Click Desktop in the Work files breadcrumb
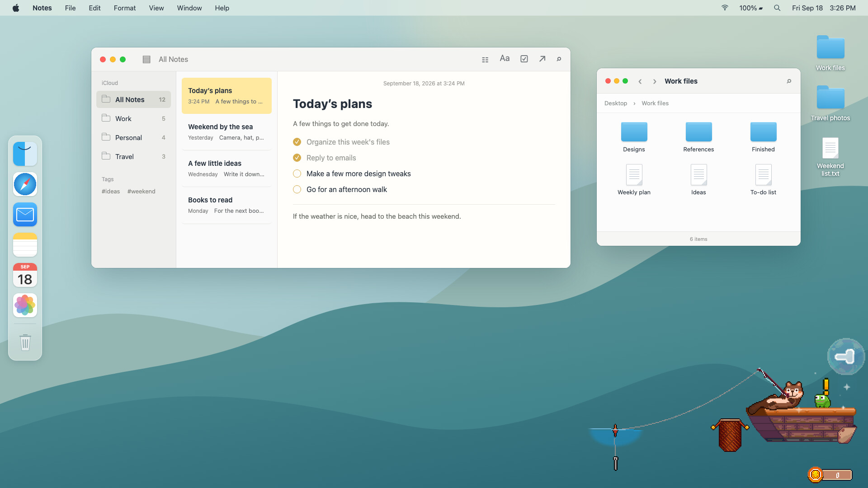This screenshot has height=488, width=868. [x=616, y=103]
